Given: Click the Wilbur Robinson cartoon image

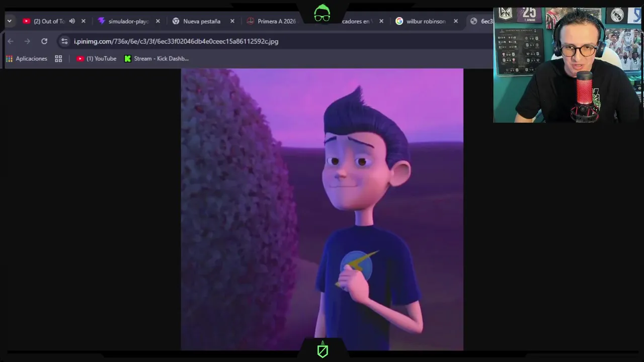Looking at the screenshot, I should 322,209.
